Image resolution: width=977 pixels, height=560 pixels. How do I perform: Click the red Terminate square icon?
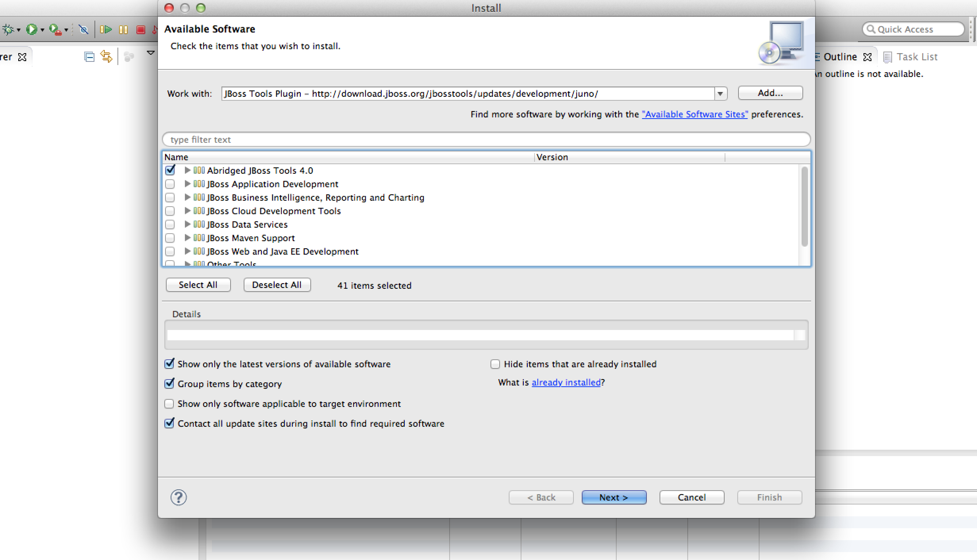(x=140, y=30)
